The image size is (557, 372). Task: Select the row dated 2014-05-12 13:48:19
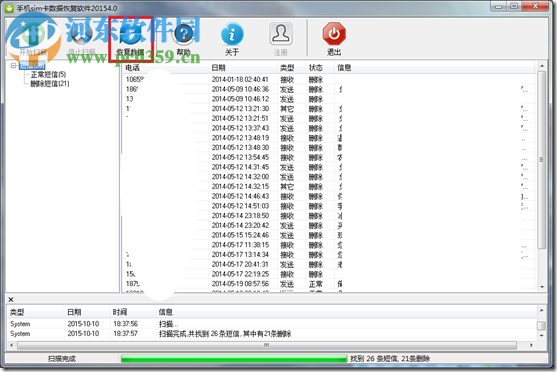(x=329, y=138)
